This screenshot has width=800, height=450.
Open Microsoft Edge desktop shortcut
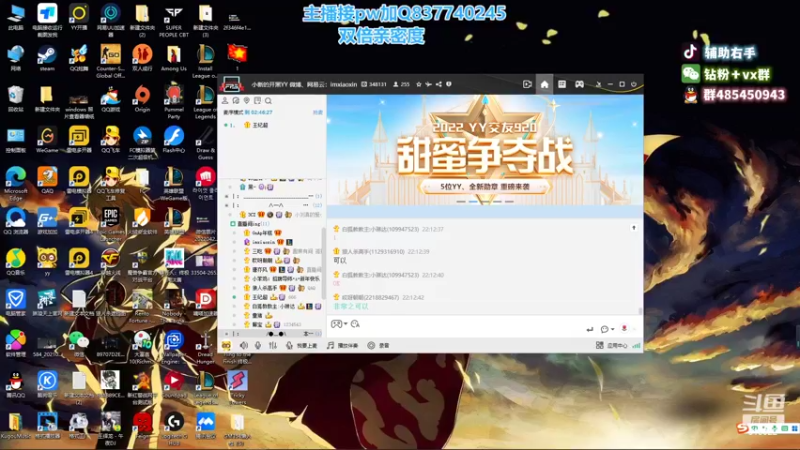pos(16,184)
